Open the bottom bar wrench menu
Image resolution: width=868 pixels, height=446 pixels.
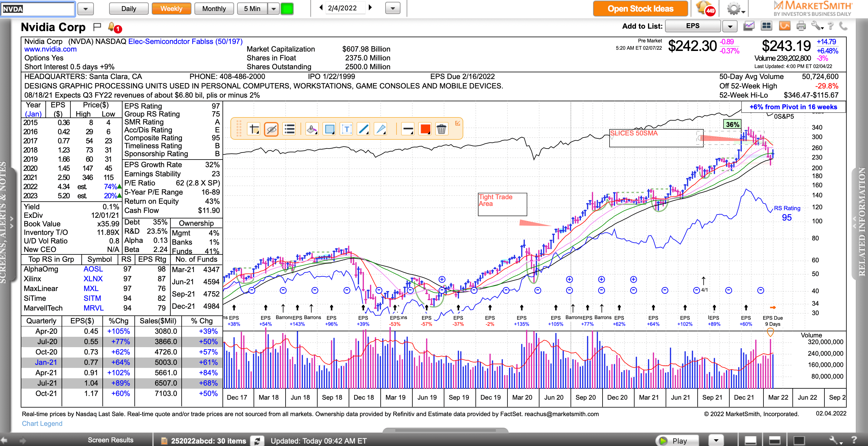coord(835,441)
